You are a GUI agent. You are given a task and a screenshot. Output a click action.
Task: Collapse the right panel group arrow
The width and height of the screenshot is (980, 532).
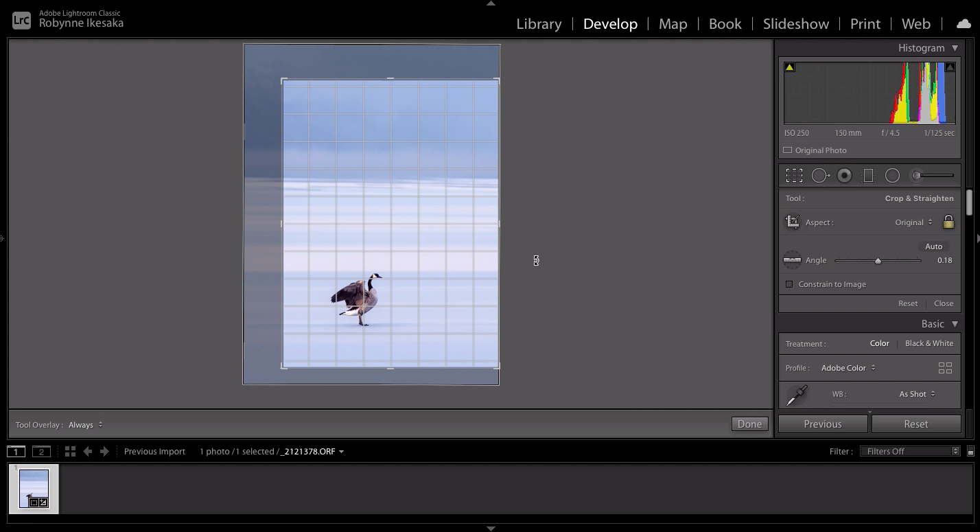(977, 238)
